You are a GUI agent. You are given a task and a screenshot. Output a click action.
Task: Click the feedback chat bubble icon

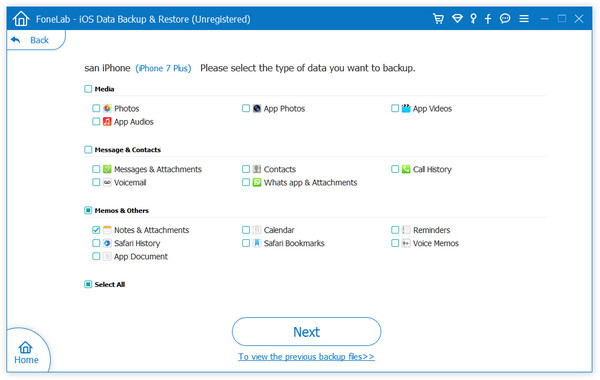click(x=505, y=18)
